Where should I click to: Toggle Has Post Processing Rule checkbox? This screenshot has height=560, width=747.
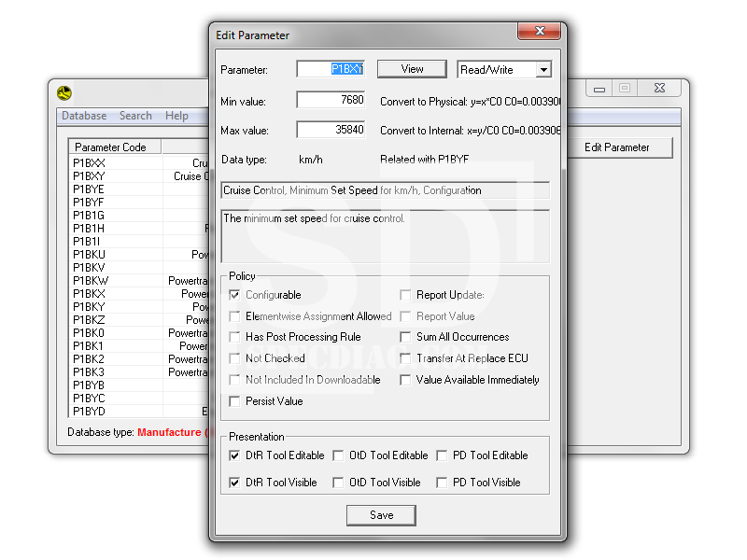click(235, 337)
